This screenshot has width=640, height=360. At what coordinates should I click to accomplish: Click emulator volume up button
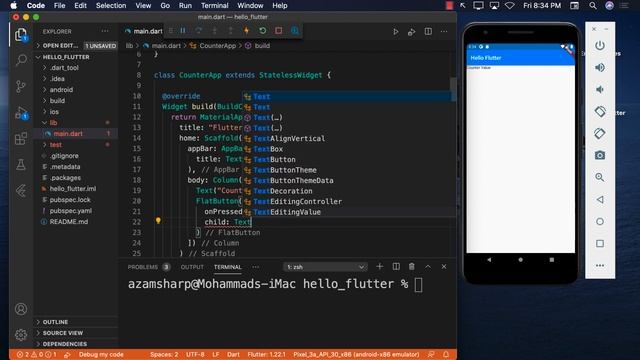[x=600, y=67]
